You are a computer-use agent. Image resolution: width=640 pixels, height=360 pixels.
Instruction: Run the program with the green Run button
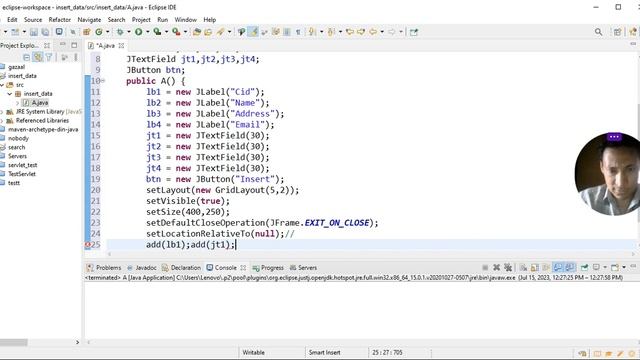pyautogui.click(x=138, y=32)
